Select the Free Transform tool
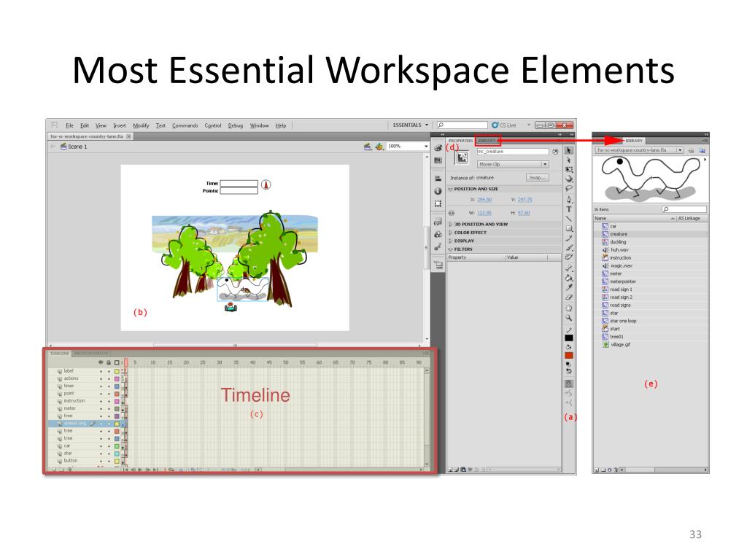Screen dimensions: 747x560 point(569,169)
